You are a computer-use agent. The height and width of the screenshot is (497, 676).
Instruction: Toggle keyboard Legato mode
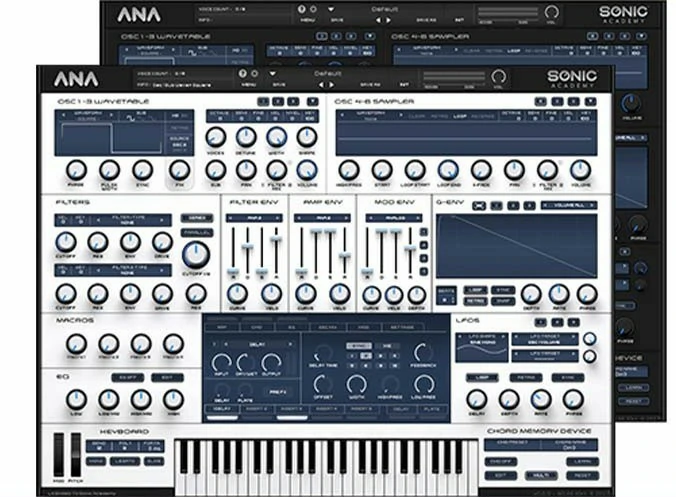[125, 461]
